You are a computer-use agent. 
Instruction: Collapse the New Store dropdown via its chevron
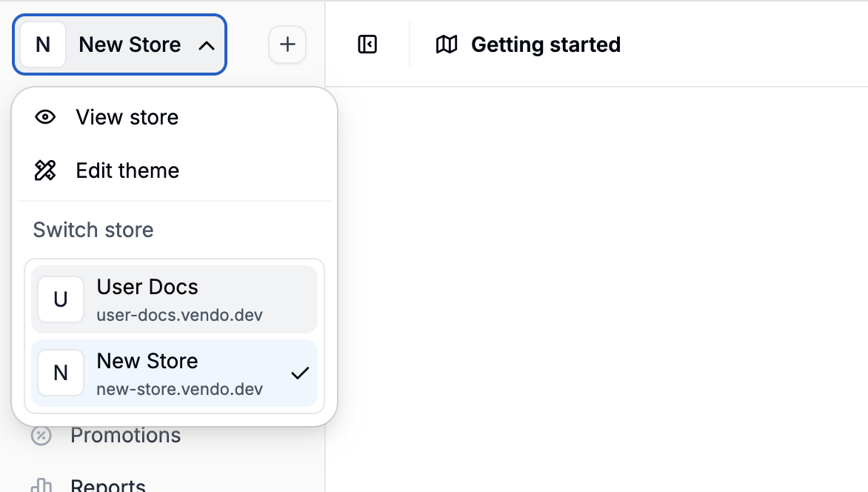tap(206, 44)
